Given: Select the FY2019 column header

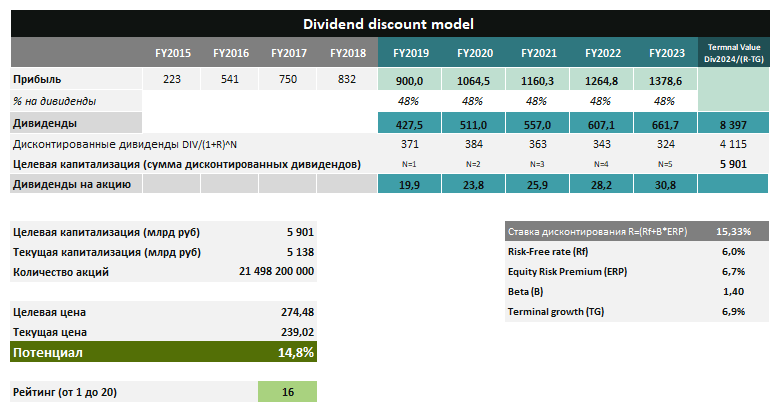Looking at the screenshot, I should coord(408,52).
